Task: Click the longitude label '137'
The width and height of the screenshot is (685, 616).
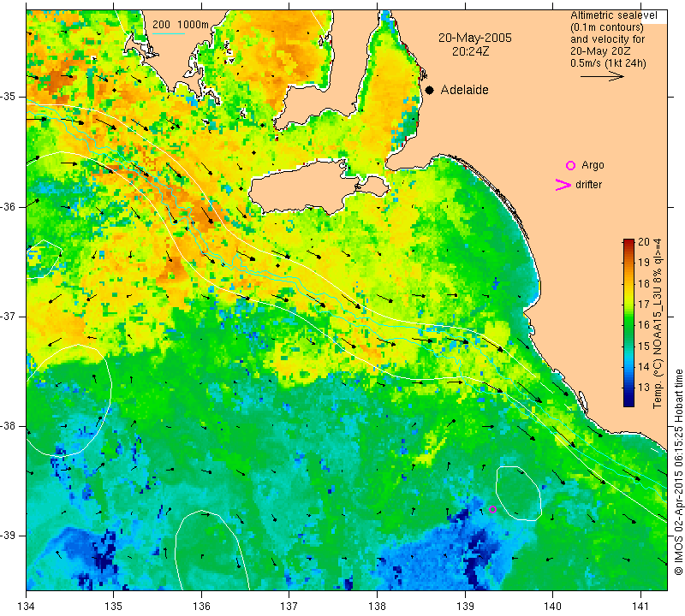Action: 289,607
